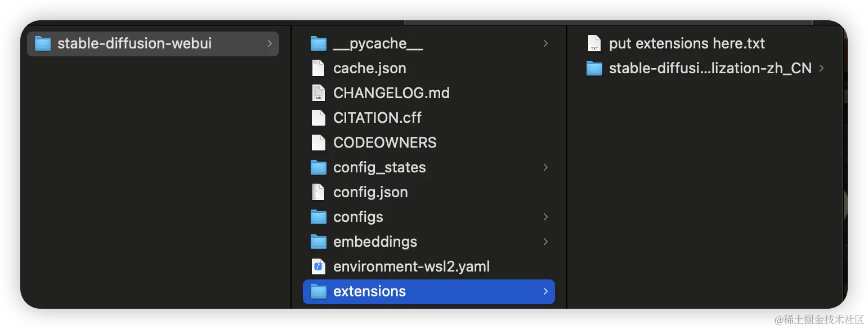This screenshot has height=329, width=868.
Task: Click the configs folder icon
Action: click(319, 217)
